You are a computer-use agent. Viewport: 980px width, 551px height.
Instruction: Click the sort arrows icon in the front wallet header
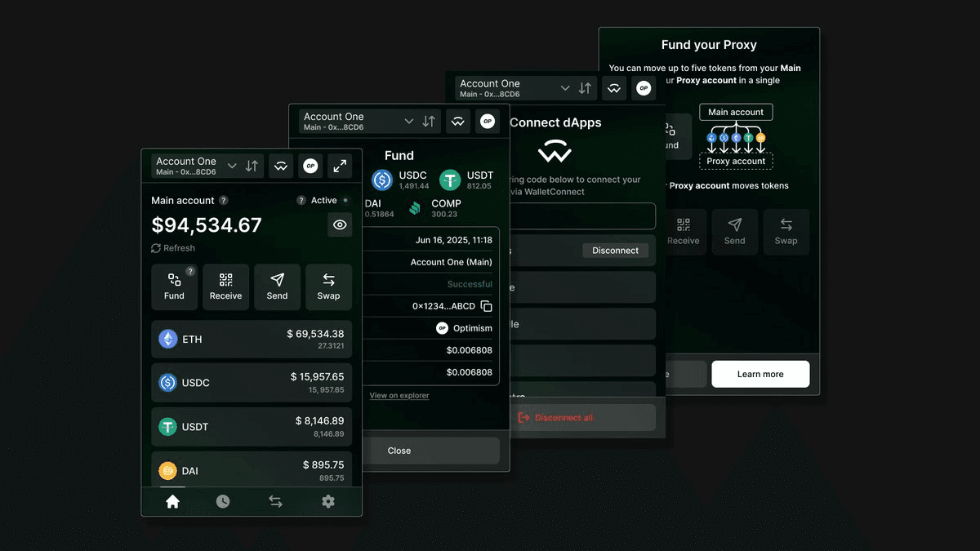252,167
